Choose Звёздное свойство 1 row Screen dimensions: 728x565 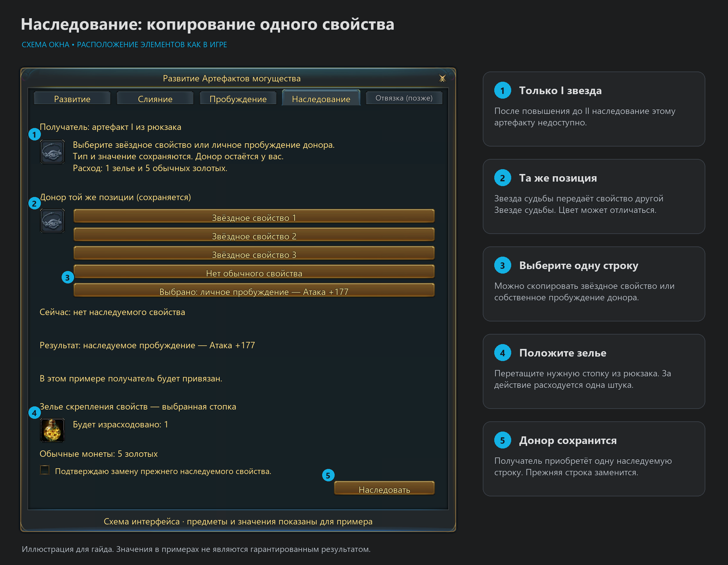[x=254, y=216]
